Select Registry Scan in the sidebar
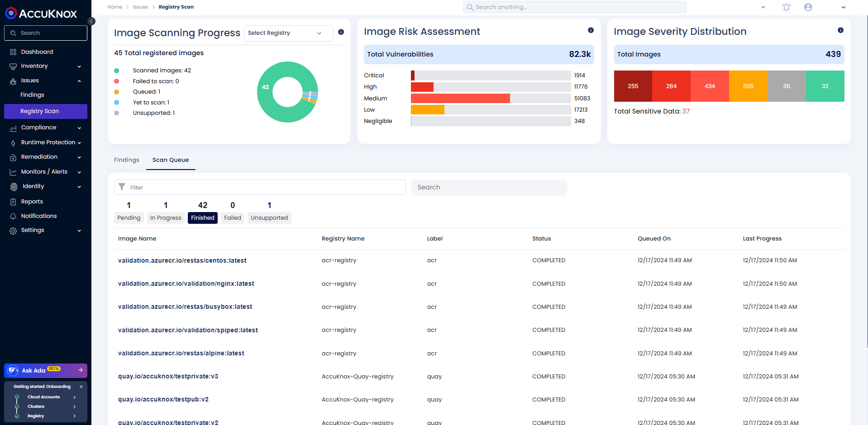 coord(46,111)
